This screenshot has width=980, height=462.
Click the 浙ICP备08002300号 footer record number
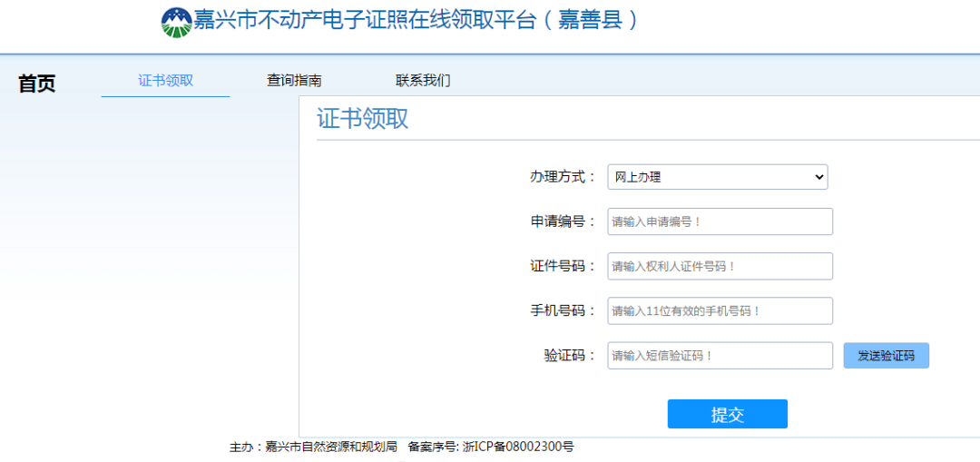(518, 447)
